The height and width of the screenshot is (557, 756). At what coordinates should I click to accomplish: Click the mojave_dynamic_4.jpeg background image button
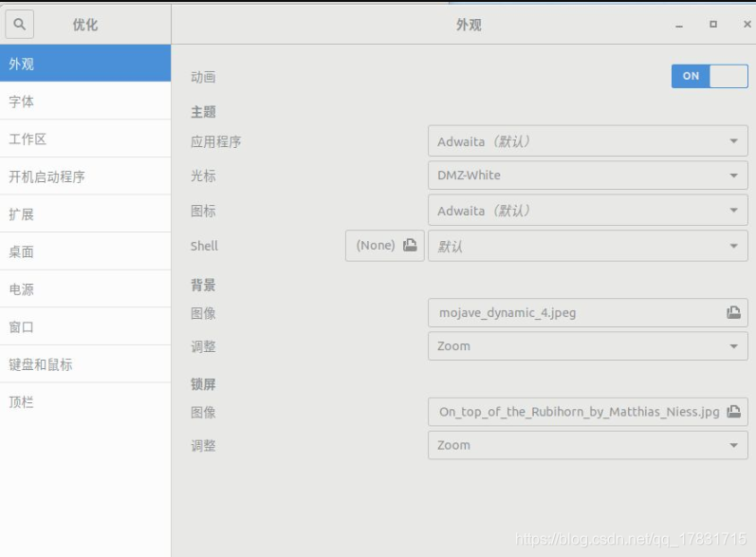click(x=588, y=312)
